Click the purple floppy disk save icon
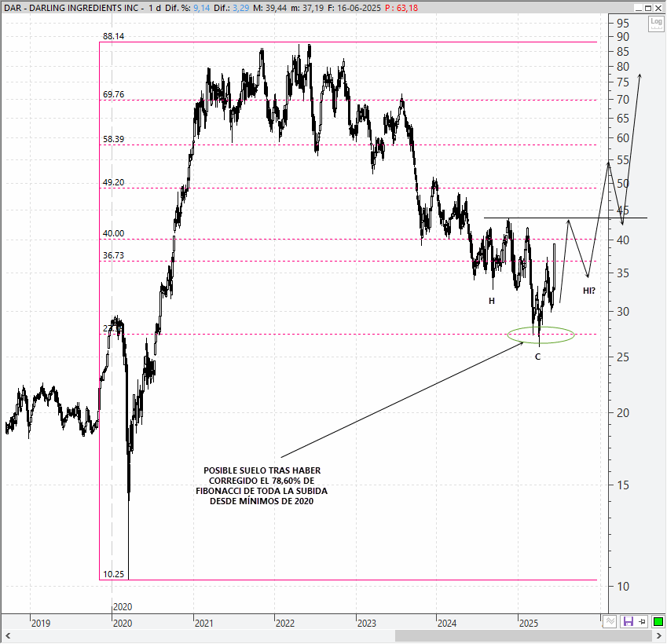Screen dimensions: 667x644 pyautogui.click(x=629, y=621)
